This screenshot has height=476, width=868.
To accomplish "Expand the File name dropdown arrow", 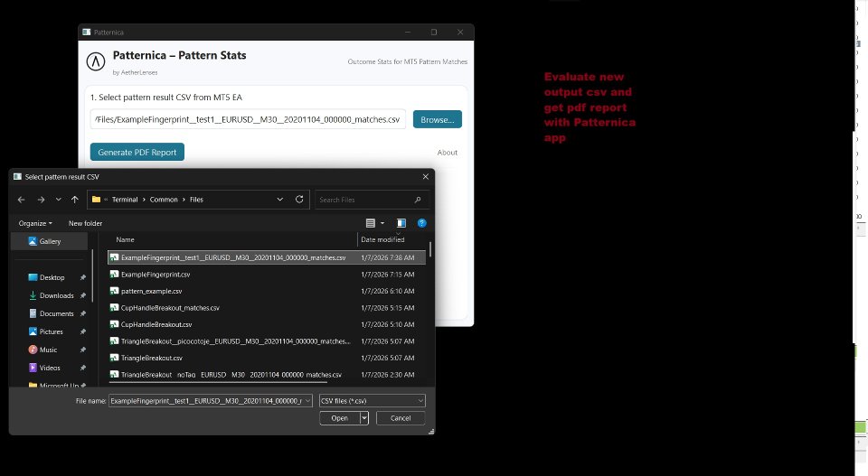I will (307, 401).
